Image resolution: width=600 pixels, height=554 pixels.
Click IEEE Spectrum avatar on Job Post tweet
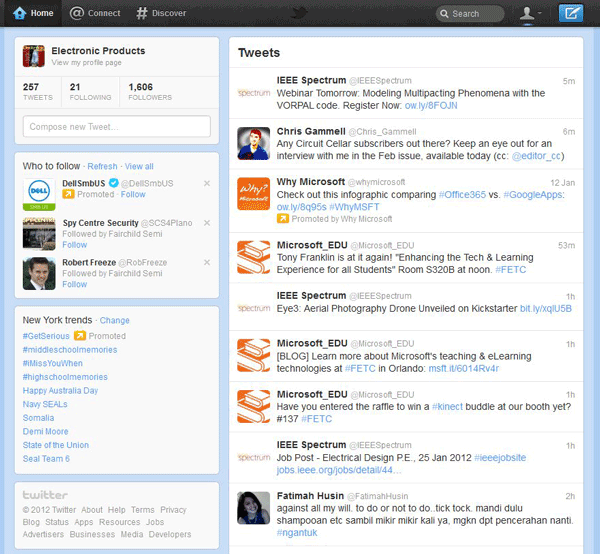(254, 458)
